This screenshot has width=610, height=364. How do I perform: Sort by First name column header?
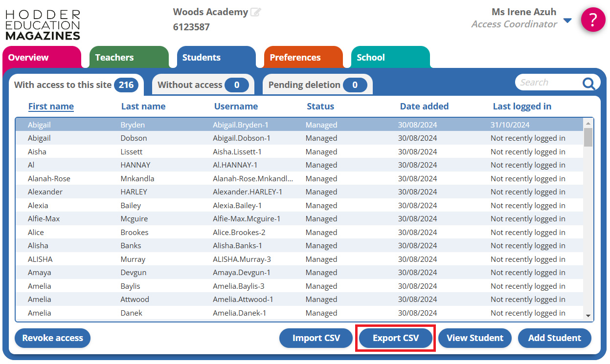pyautogui.click(x=51, y=107)
